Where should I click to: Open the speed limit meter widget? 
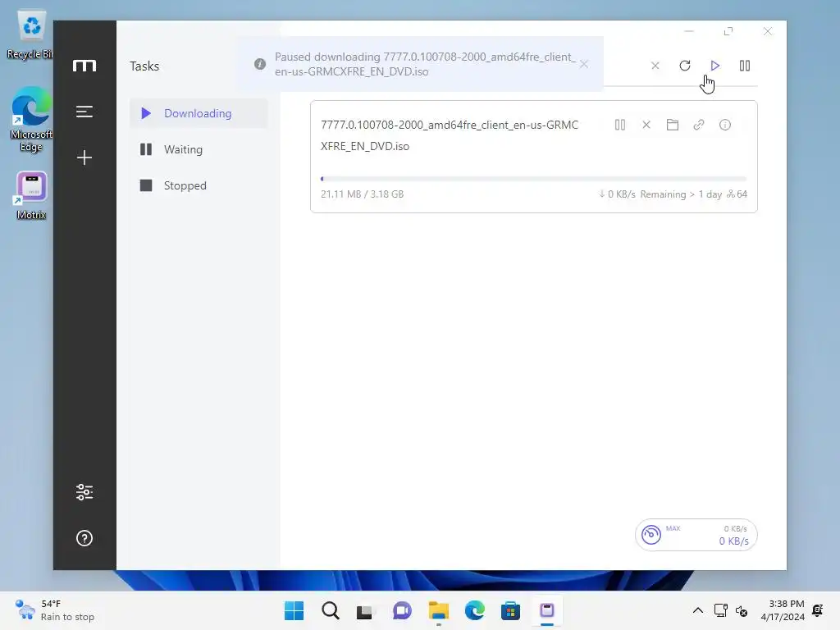click(696, 535)
